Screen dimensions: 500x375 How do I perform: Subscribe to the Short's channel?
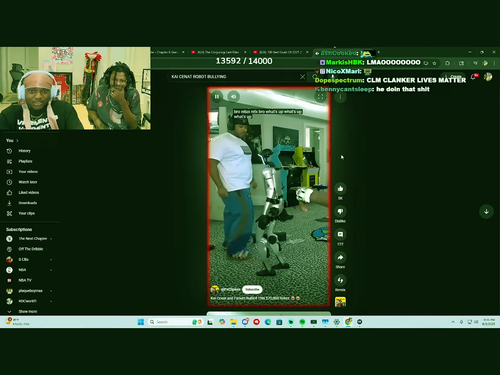[252, 289]
